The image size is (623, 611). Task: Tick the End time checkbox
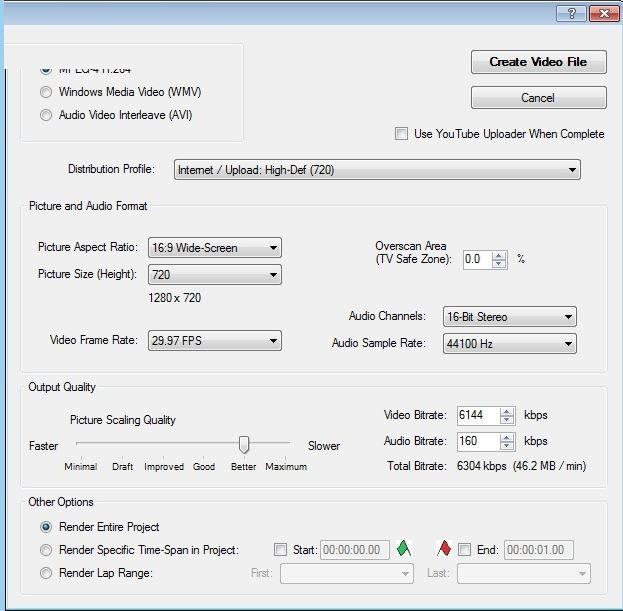tap(464, 549)
